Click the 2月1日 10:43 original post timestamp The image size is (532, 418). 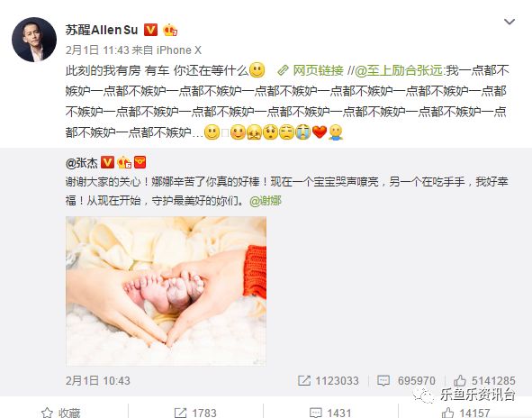pyautogui.click(x=98, y=381)
